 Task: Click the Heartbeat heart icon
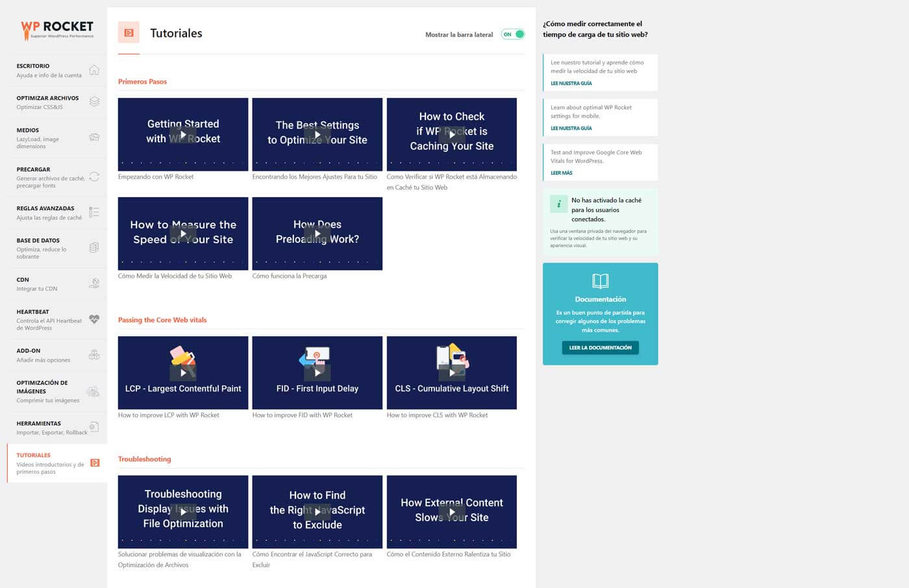pyautogui.click(x=94, y=319)
